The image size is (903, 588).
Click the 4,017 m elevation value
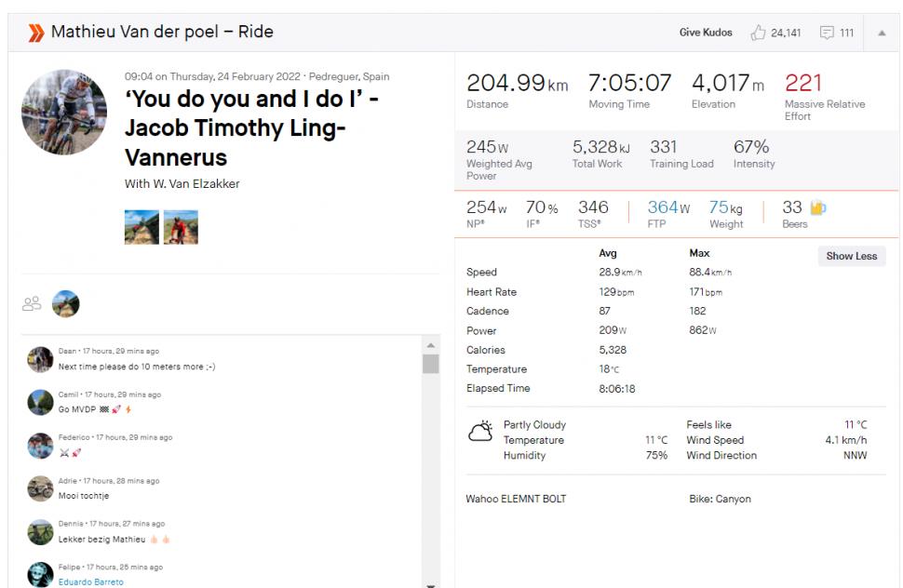click(x=728, y=84)
